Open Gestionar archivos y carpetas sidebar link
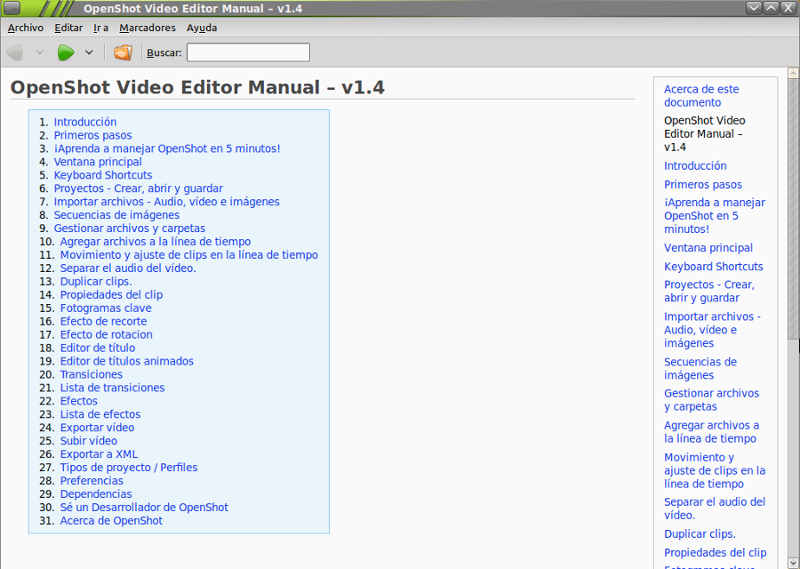The height and width of the screenshot is (569, 800). coord(712,400)
